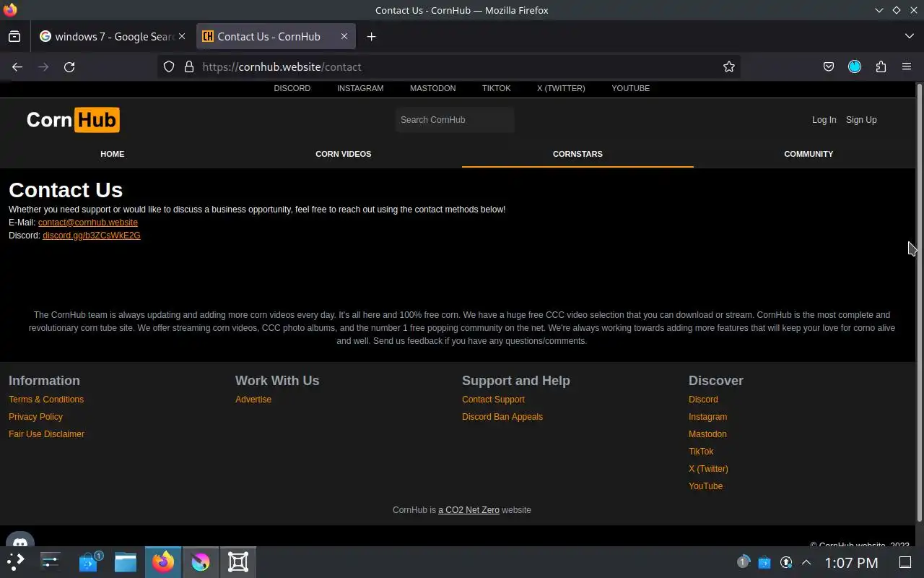Close the Contact Us - CornHub tab
This screenshot has height=578, width=924.
tap(344, 36)
